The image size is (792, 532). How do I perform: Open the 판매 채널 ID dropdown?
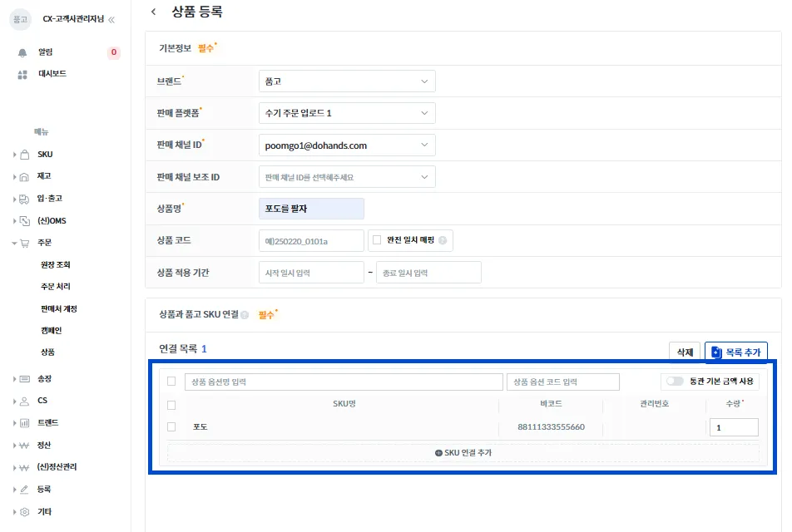click(347, 145)
